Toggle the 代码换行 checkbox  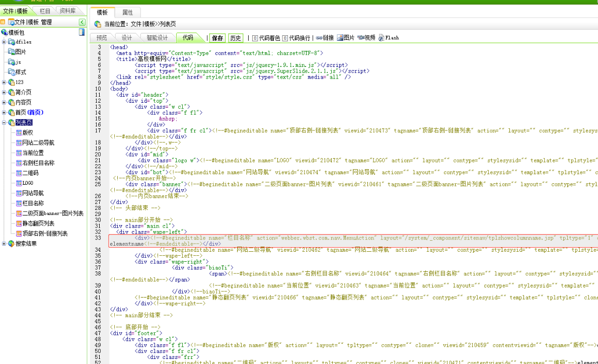coord(285,38)
